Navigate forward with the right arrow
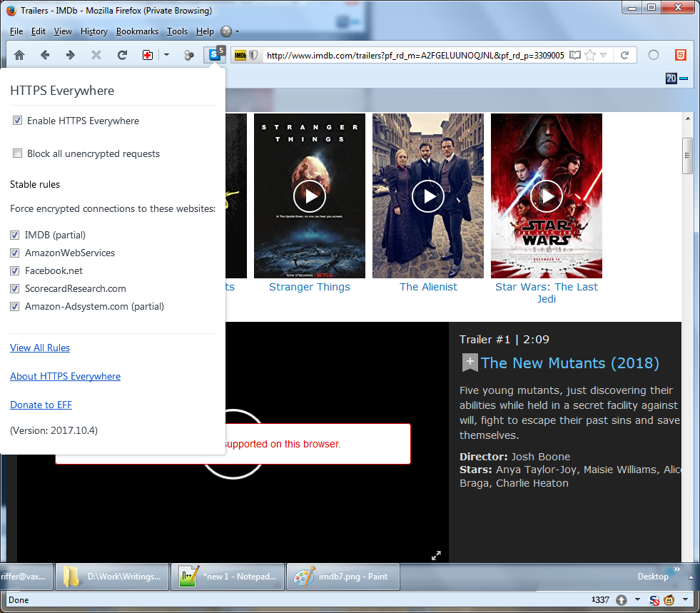Screen dimensions: 700x613 (x=70, y=55)
